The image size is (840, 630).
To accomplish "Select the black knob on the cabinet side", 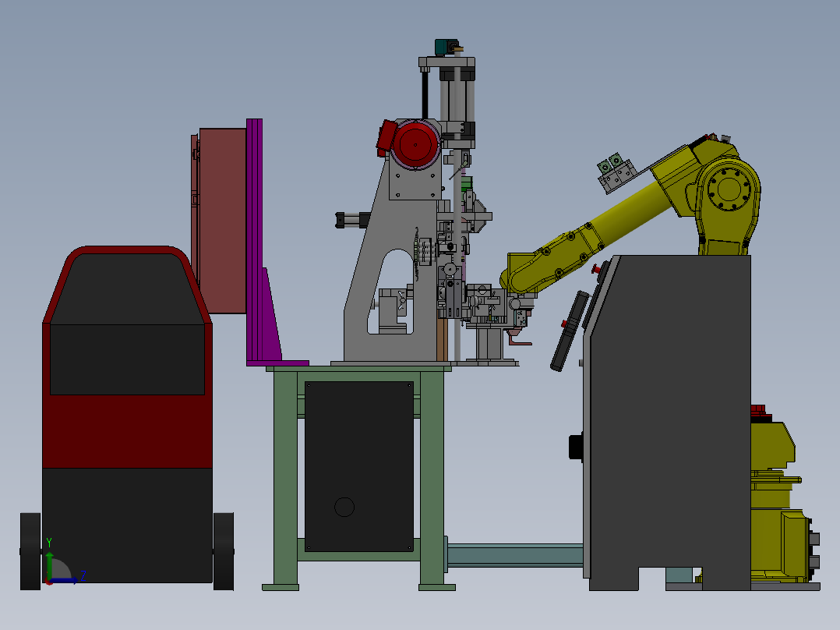I will pos(576,447).
